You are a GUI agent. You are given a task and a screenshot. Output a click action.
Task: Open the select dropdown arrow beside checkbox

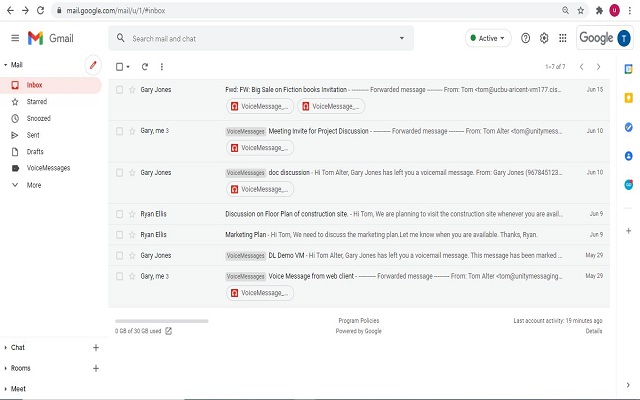pos(128,67)
